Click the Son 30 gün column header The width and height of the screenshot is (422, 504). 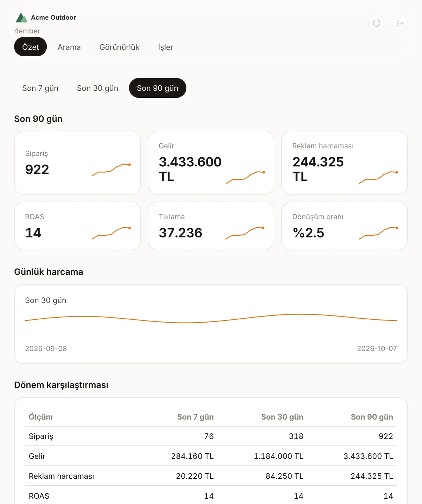[282, 417]
